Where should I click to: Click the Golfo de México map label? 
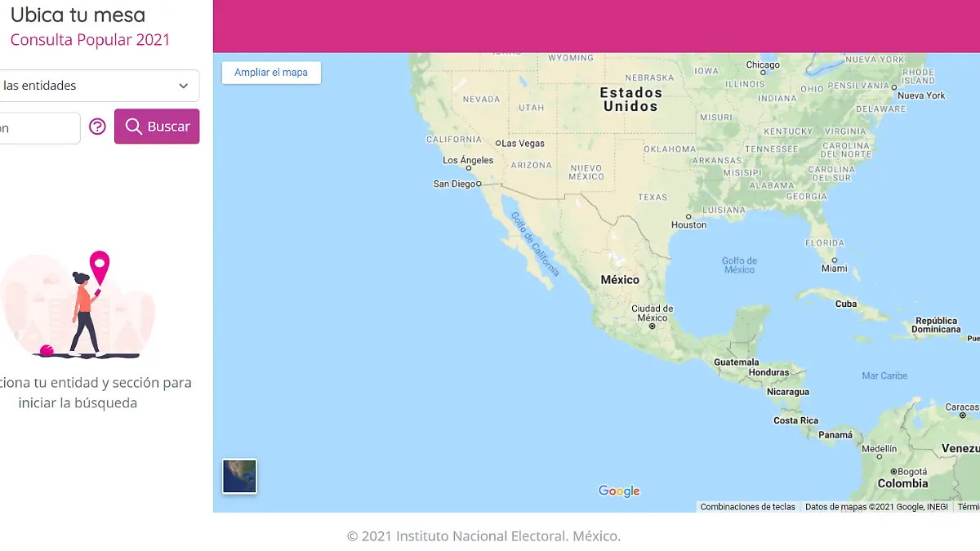coord(739,265)
